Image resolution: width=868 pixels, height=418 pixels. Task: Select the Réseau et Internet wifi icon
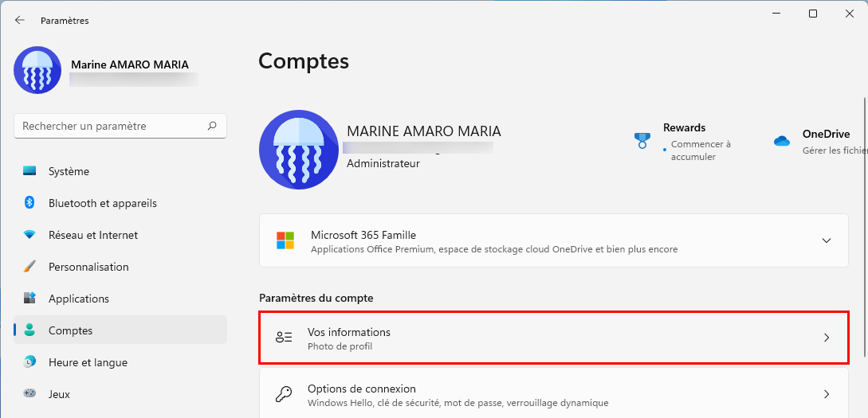(x=29, y=235)
